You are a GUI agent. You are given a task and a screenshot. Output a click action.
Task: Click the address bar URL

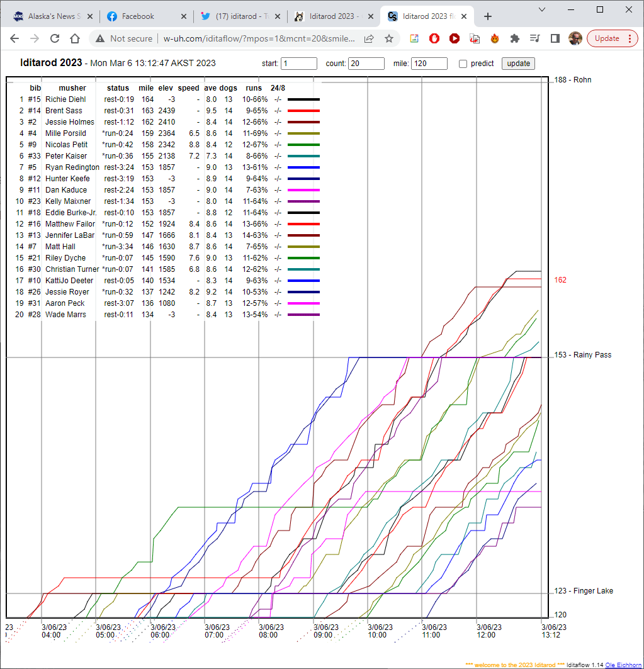(x=259, y=38)
